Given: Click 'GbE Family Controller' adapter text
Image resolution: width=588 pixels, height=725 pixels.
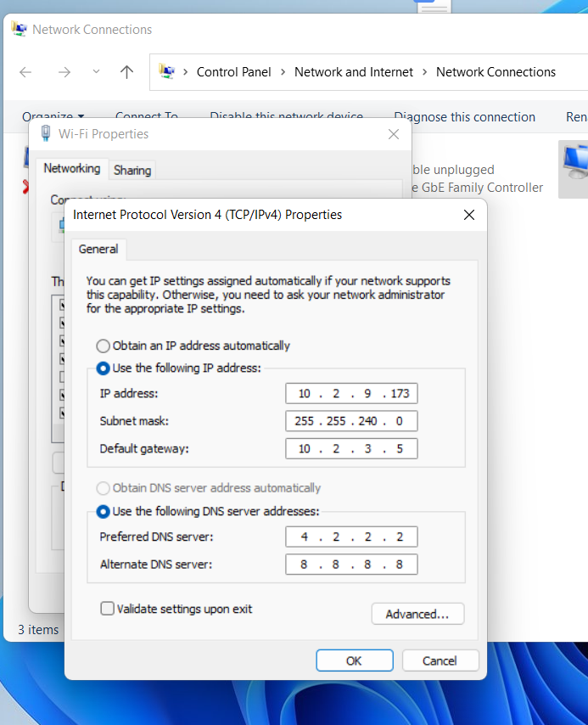Looking at the screenshot, I should click(x=482, y=188).
